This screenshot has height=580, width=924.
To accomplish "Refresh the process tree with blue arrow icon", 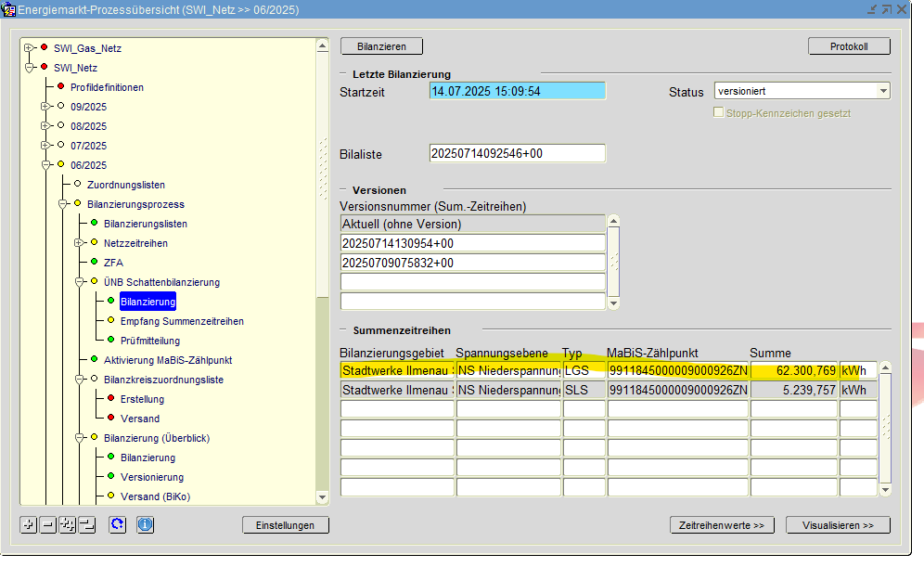I will (117, 525).
